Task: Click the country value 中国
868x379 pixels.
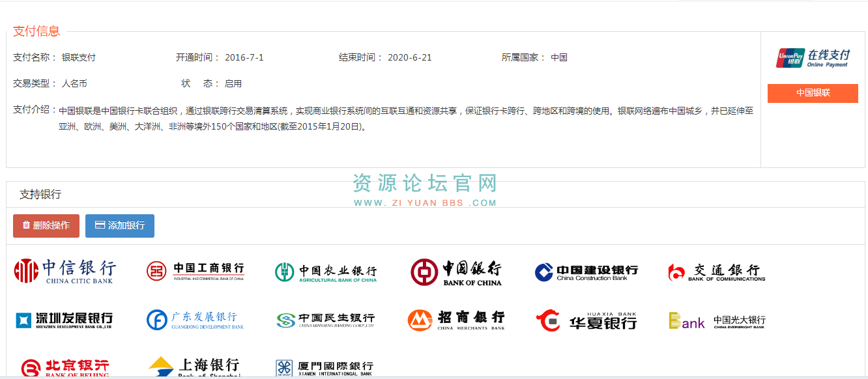Action: [x=559, y=57]
